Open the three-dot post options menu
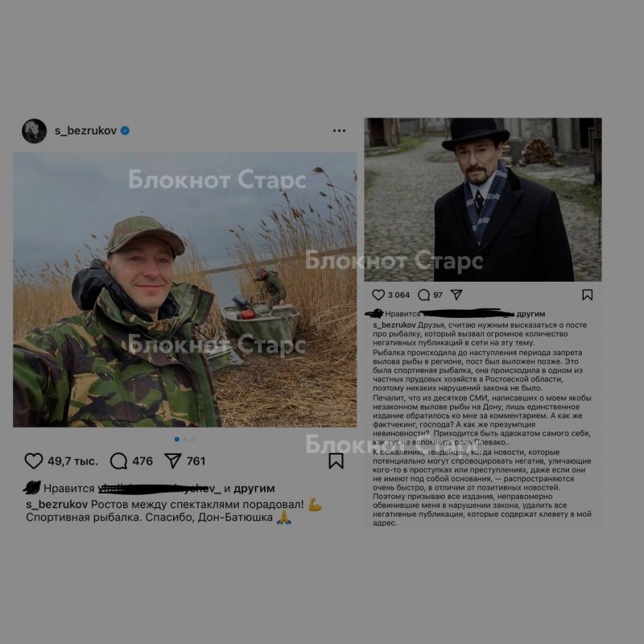This screenshot has height=644, width=644. pyautogui.click(x=339, y=130)
